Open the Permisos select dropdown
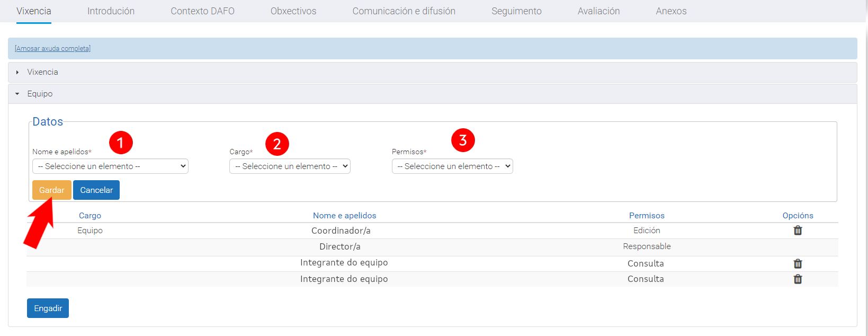Viewport: 868px width, 336px height. [x=452, y=166]
